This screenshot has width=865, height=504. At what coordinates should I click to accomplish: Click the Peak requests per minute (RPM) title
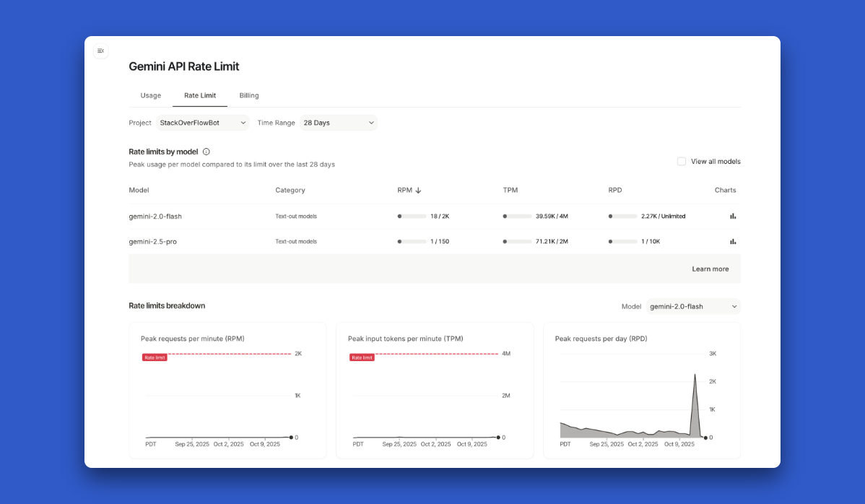coord(193,339)
